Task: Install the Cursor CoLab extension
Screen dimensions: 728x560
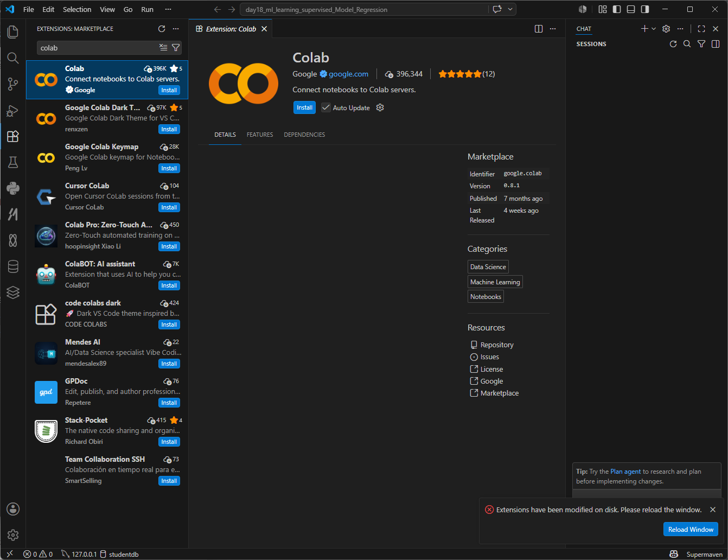Action: [169, 207]
